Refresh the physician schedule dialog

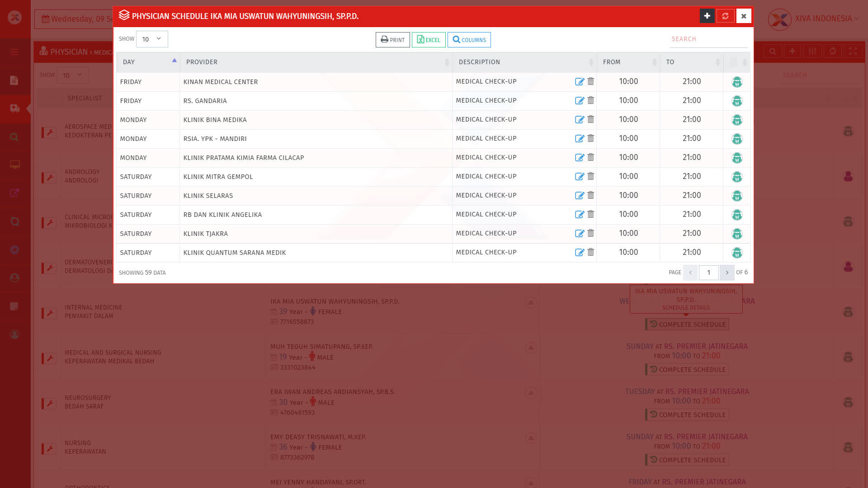click(x=725, y=16)
